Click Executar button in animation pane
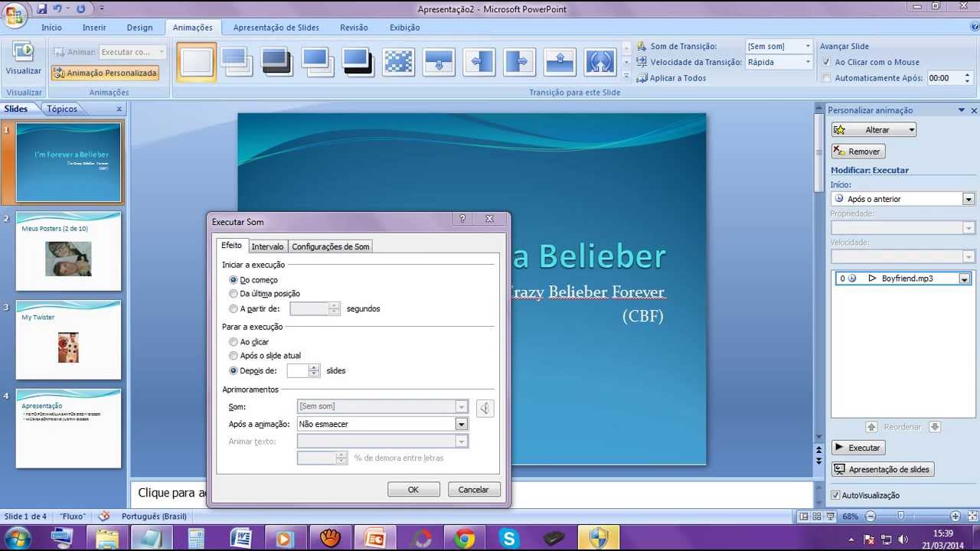Viewport: 980px width, 551px height. [858, 448]
